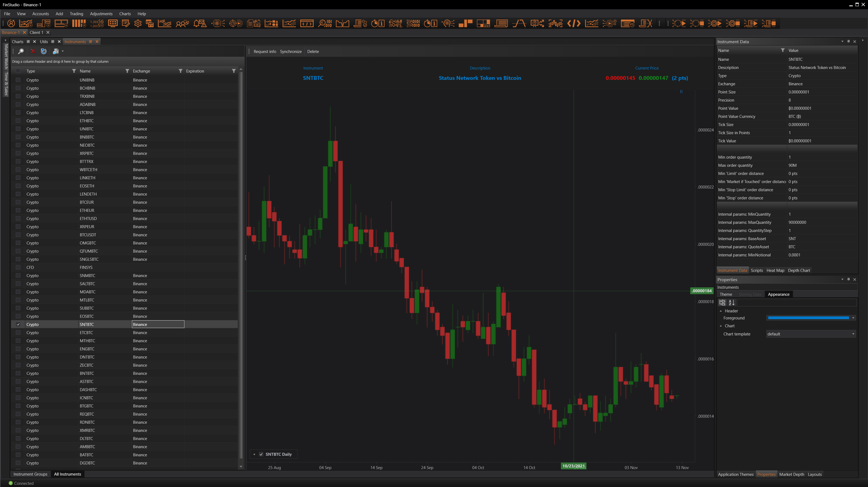The image size is (868, 487).
Task: Switch to the Depth Chart tab
Action: pos(799,271)
